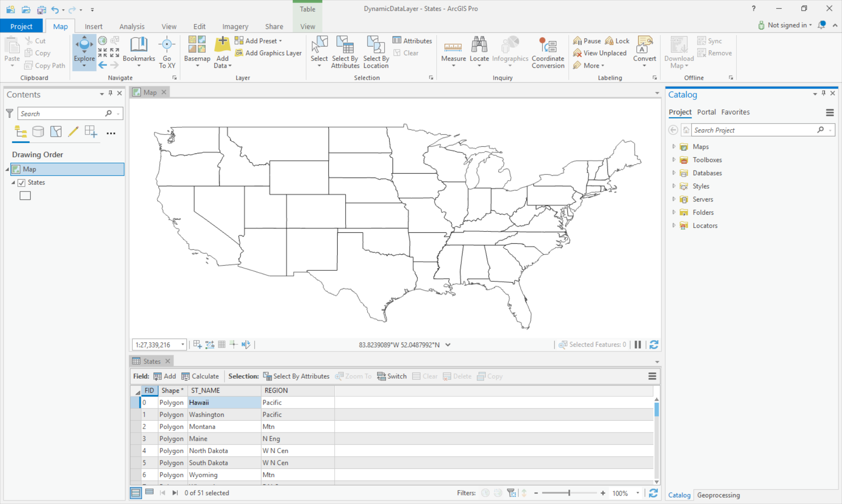Screen dimensions: 842x504
Task: Adjust the table zoom slider
Action: click(570, 493)
